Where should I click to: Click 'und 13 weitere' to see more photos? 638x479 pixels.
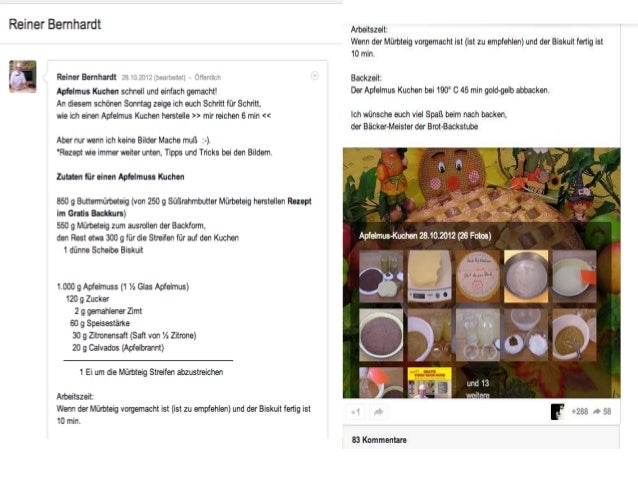(x=478, y=389)
